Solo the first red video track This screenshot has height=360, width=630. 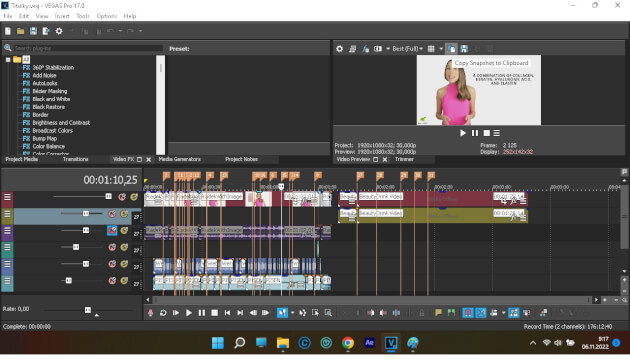tap(134, 197)
